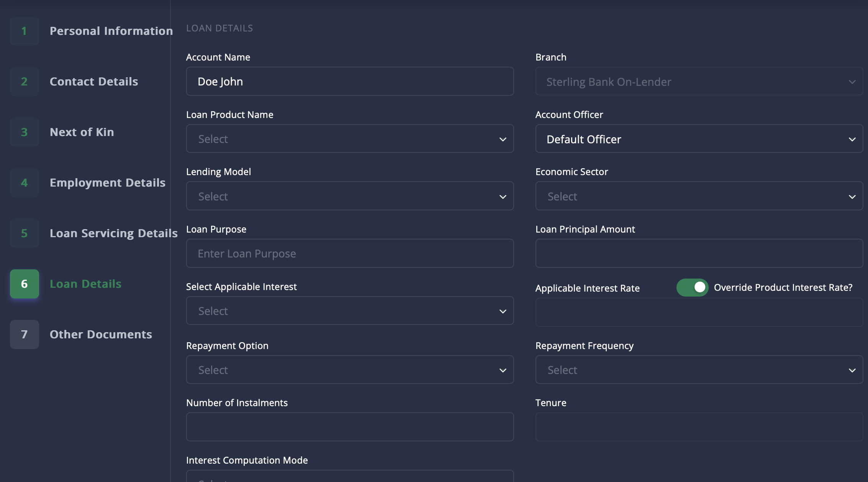Screen dimensions: 868x482
Task: Click step 2 number badge
Action: pos(24,82)
